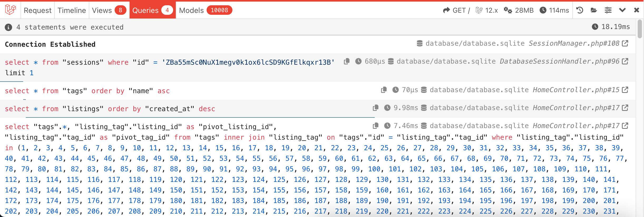
Task: Open request history clock icon
Action: tap(580, 10)
